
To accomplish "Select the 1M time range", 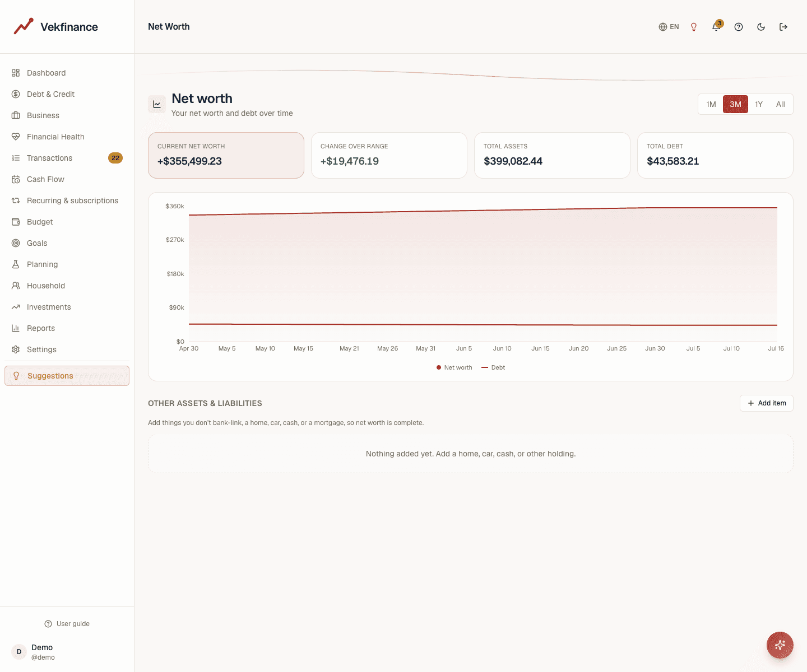I will tap(711, 104).
